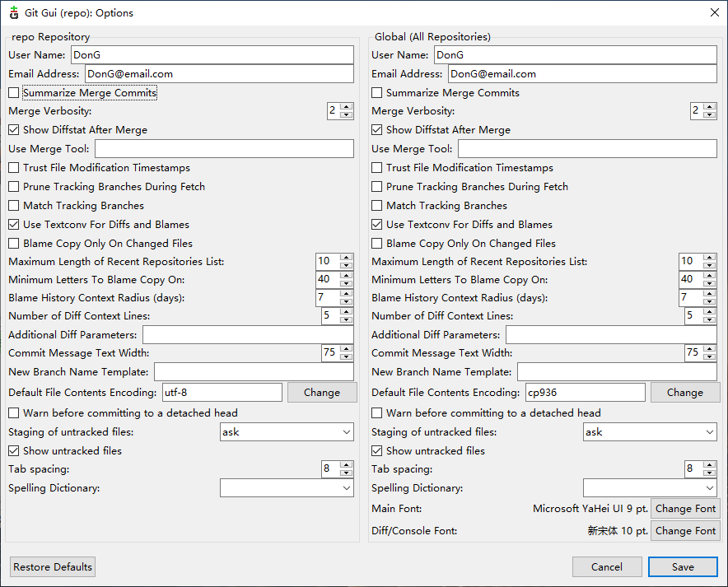The image size is (728, 587).
Task: Open repo Staging of untracked files dropdown
Action: tap(287, 432)
